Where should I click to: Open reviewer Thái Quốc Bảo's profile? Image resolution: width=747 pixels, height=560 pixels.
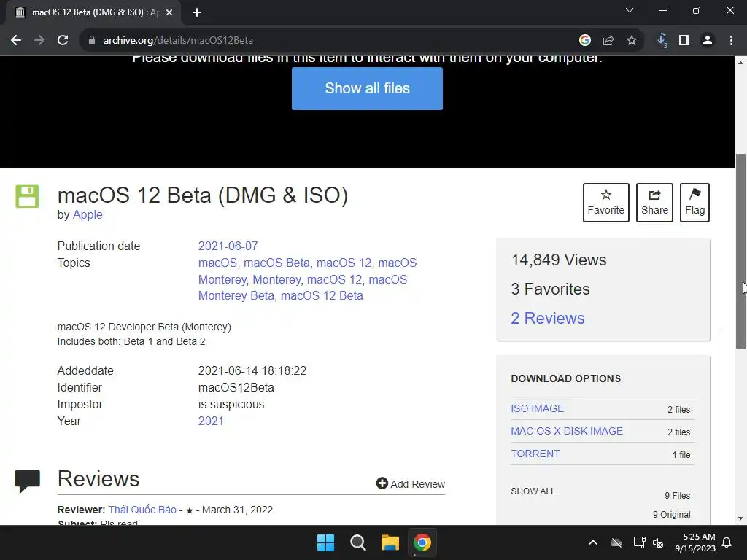coord(142,510)
